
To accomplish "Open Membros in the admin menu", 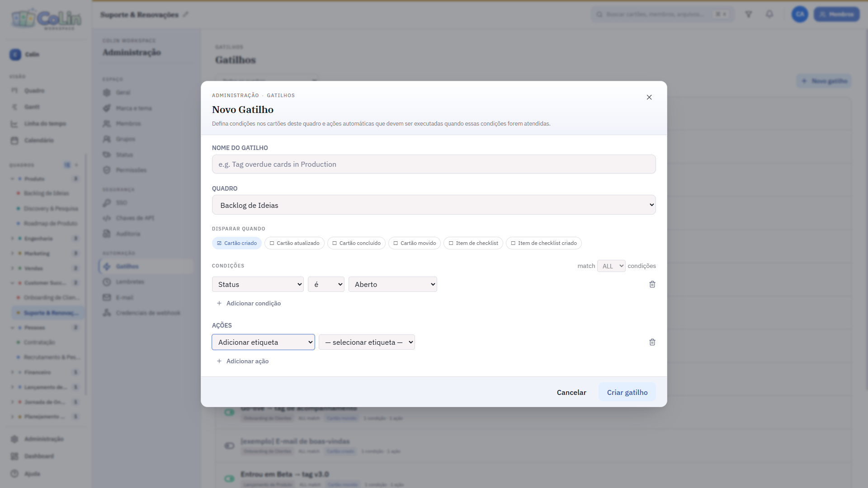I will coord(128,124).
